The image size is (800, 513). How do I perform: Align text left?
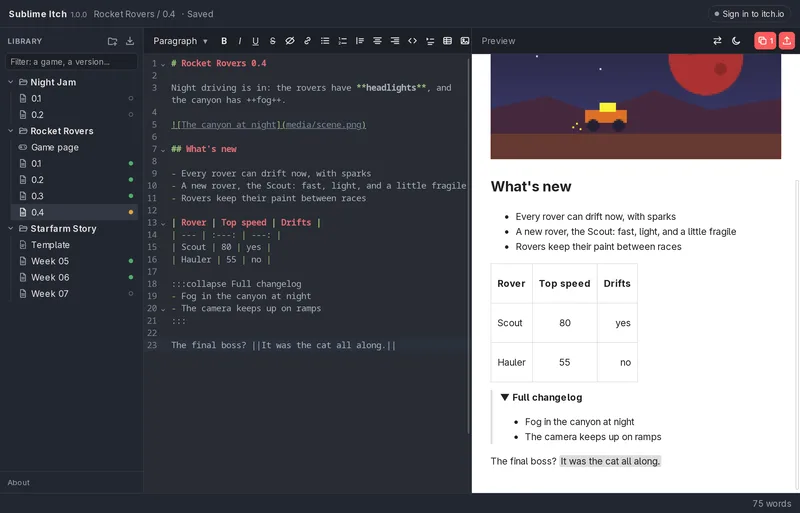click(x=360, y=41)
